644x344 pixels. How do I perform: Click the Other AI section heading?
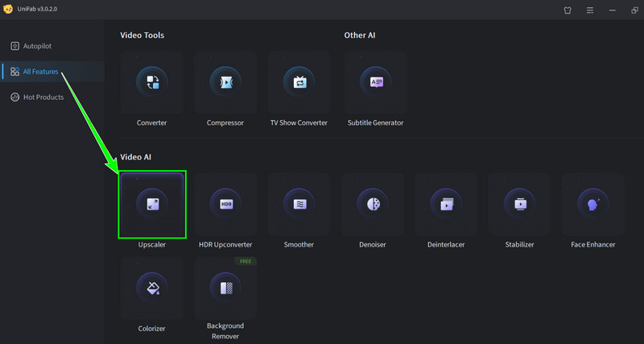360,35
